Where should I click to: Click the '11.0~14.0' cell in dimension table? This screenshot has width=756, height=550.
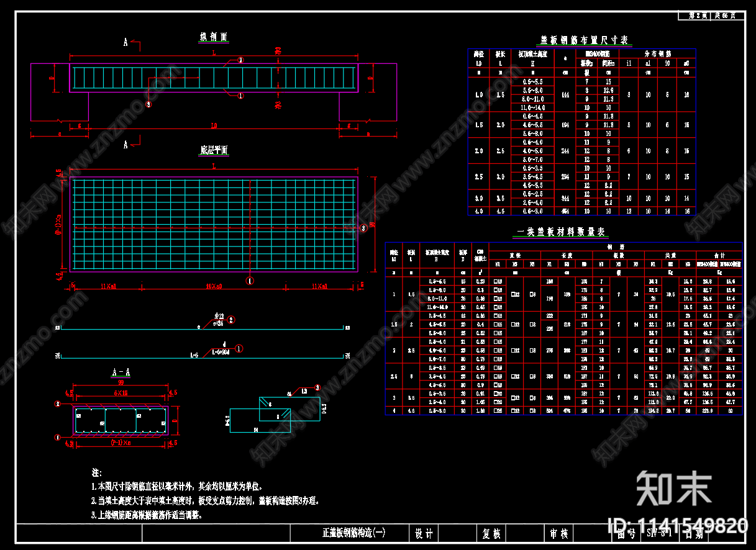tap(533, 107)
